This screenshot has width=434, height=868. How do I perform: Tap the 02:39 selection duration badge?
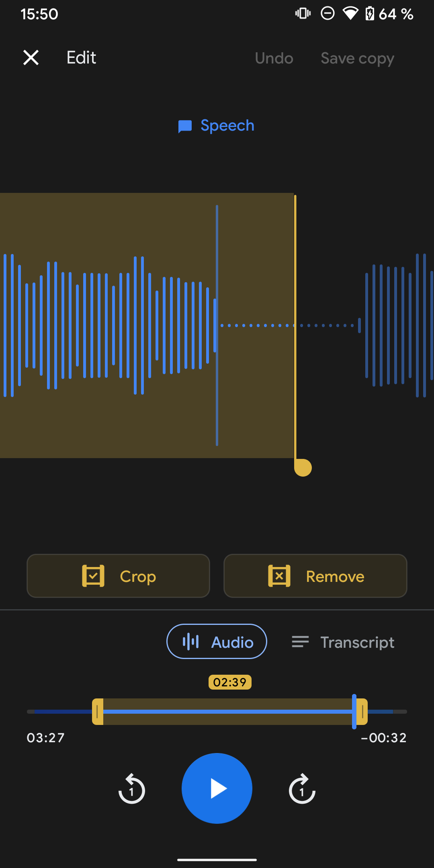pos(230,682)
